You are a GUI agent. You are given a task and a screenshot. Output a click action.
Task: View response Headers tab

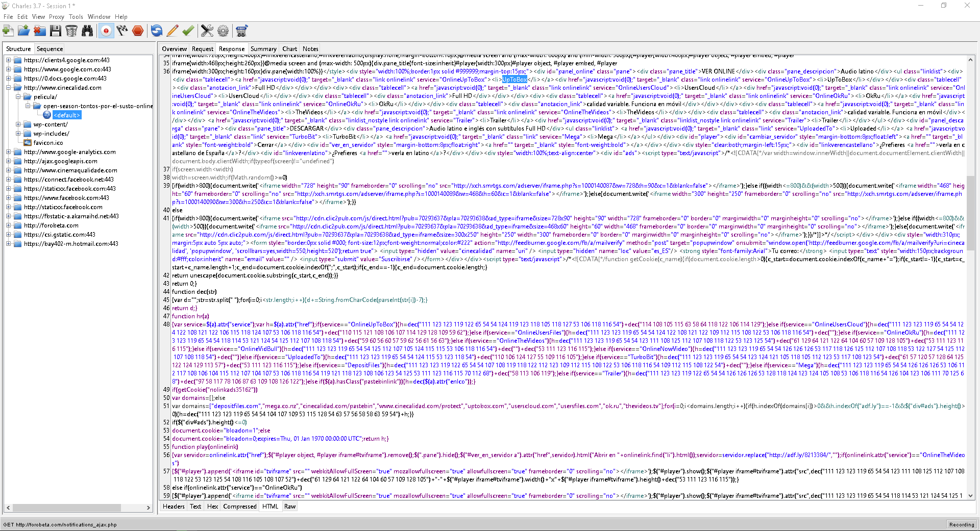[174, 507]
